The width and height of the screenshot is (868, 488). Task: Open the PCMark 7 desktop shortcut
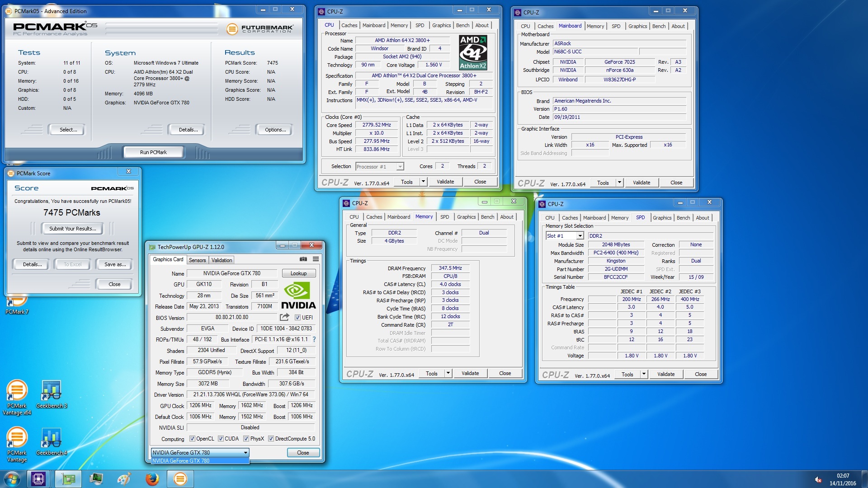pyautogui.click(x=17, y=305)
